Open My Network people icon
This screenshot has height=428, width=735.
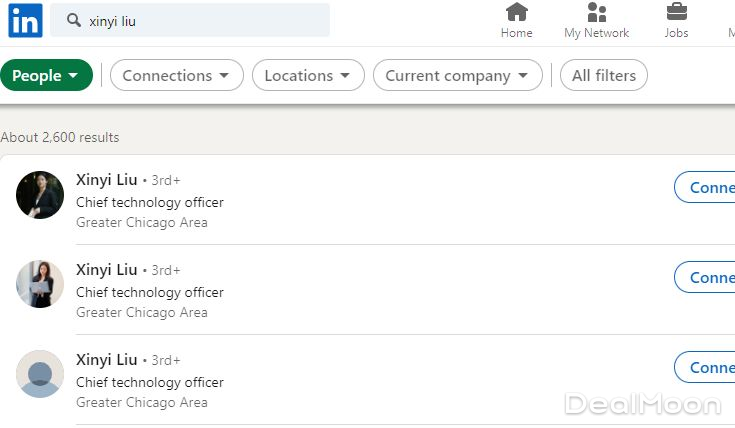(597, 12)
